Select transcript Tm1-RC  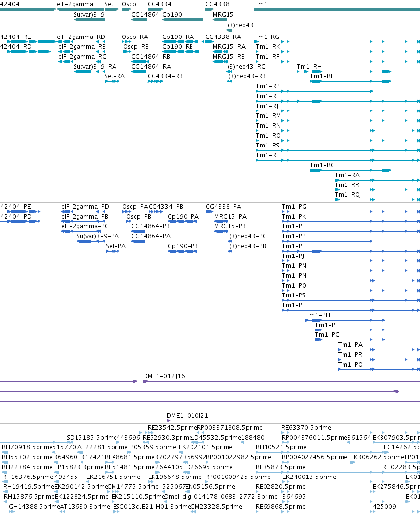pyautogui.click(x=322, y=165)
